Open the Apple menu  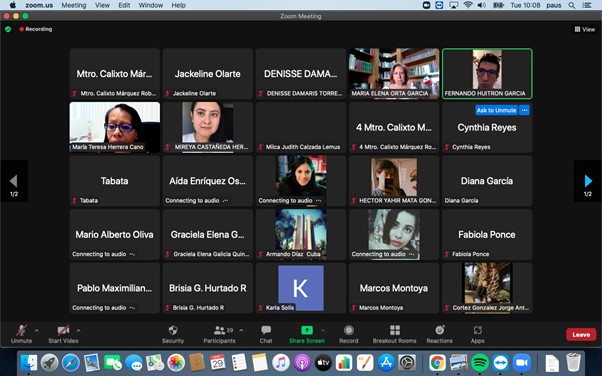13,5
